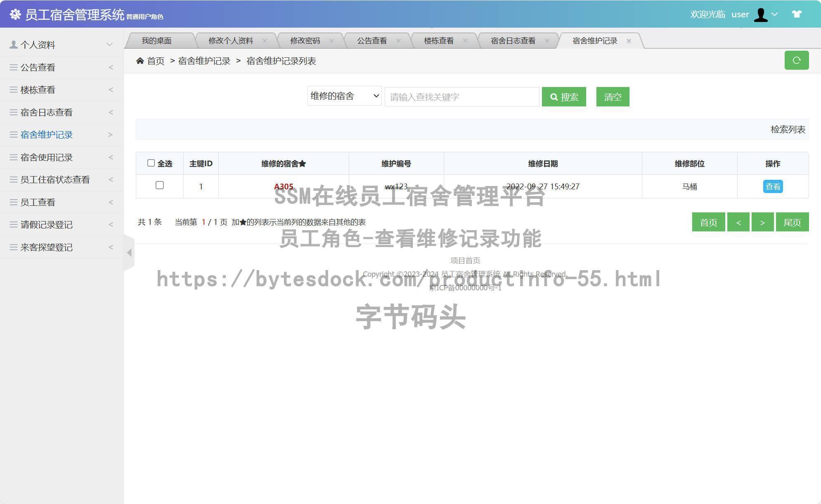Switch to the 楼栋查看 tab
This screenshot has width=821, height=504.
click(x=439, y=40)
